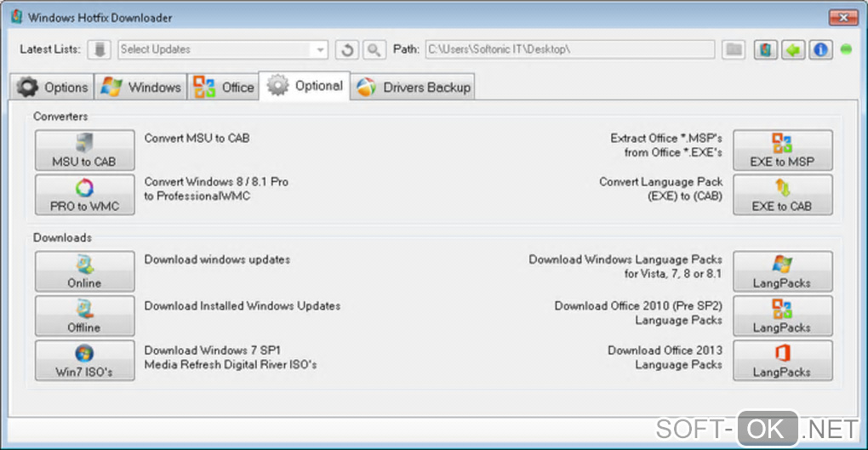Screen dimensions: 868x450
Task: Click the Offline download button
Action: point(85,316)
